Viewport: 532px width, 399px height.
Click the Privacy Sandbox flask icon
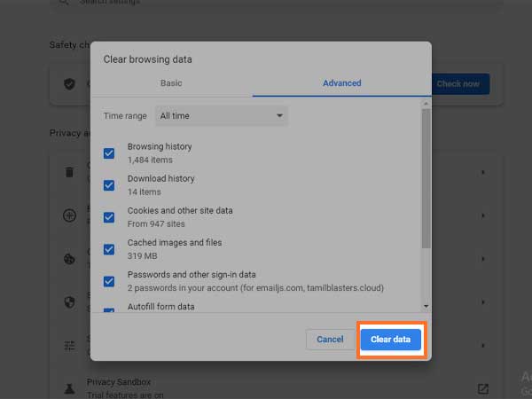pos(69,389)
